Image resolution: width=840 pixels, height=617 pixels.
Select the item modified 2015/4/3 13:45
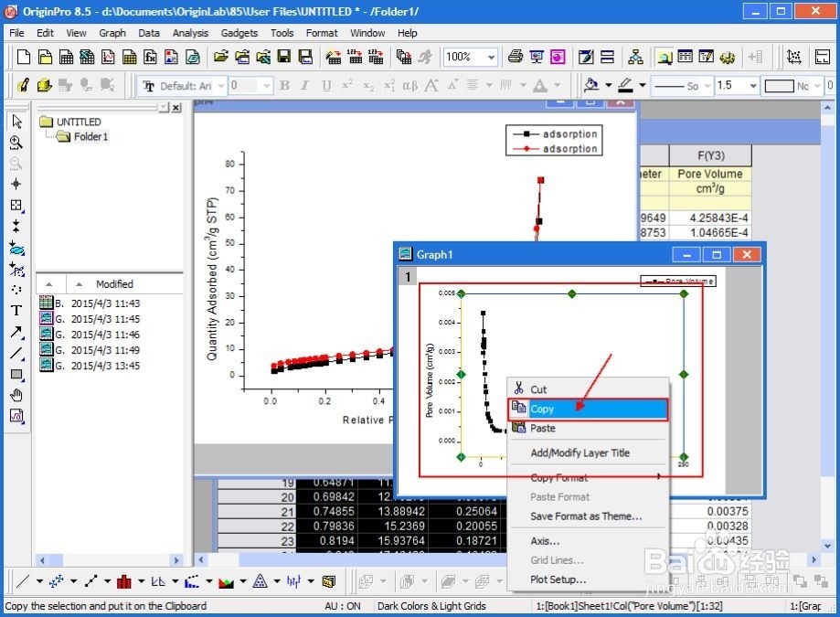point(90,366)
